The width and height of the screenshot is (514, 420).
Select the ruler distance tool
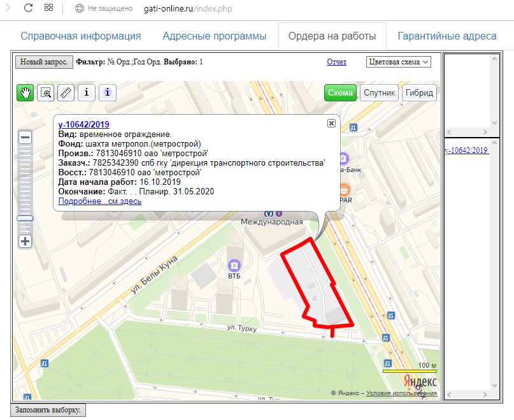coord(66,92)
